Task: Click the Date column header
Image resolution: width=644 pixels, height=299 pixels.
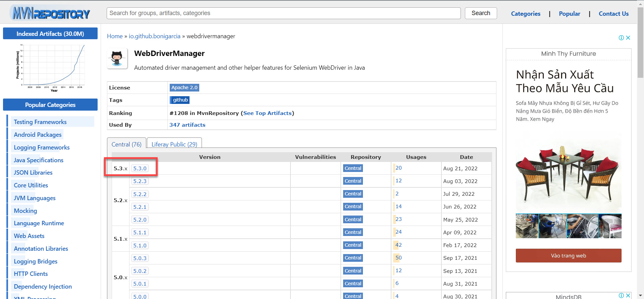Action: tap(467, 157)
